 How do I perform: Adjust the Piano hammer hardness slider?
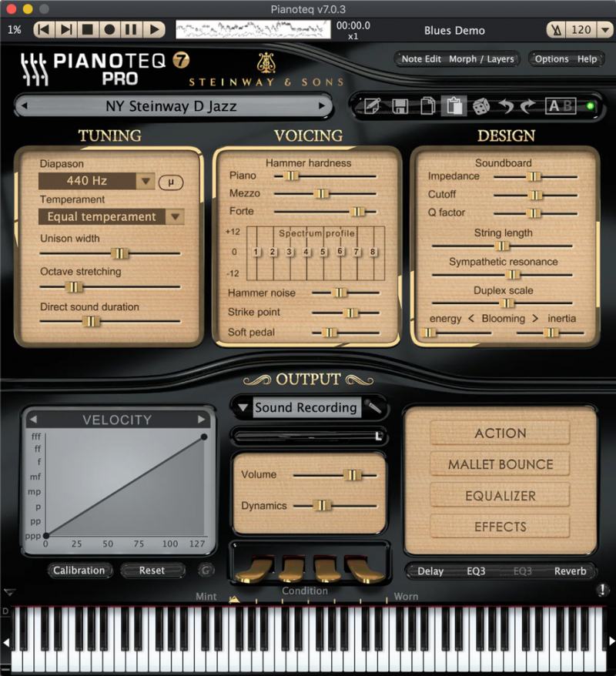[291, 176]
